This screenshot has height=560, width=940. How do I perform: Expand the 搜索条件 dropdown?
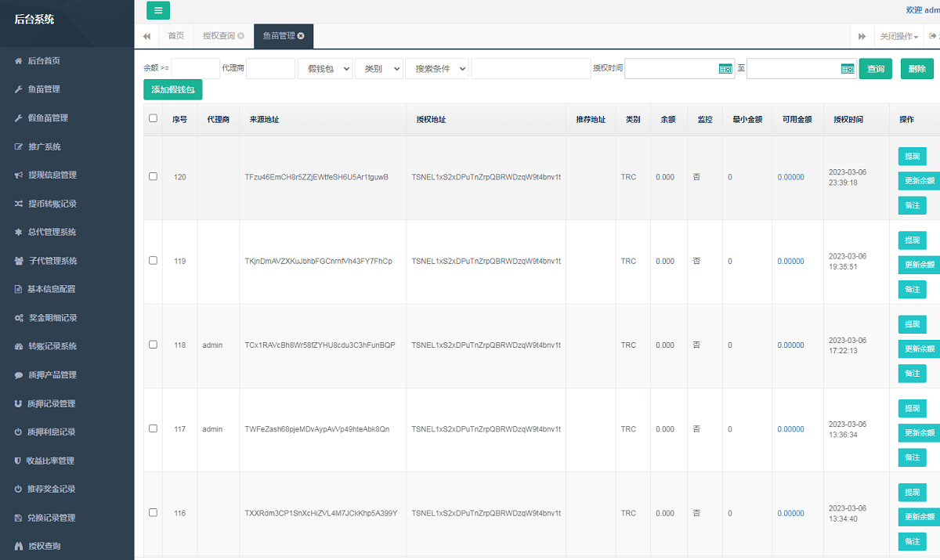[x=436, y=69]
